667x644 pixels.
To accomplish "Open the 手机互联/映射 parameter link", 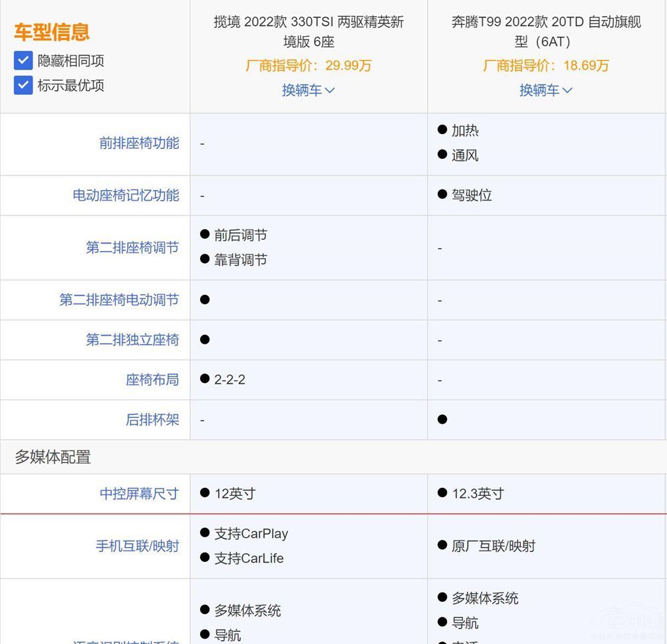I will [137, 546].
